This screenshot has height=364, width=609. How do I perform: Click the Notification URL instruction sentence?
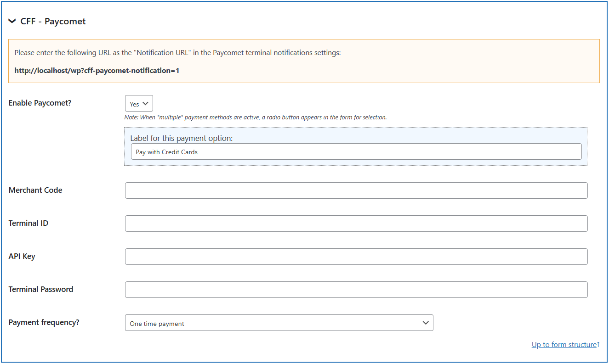pos(177,53)
